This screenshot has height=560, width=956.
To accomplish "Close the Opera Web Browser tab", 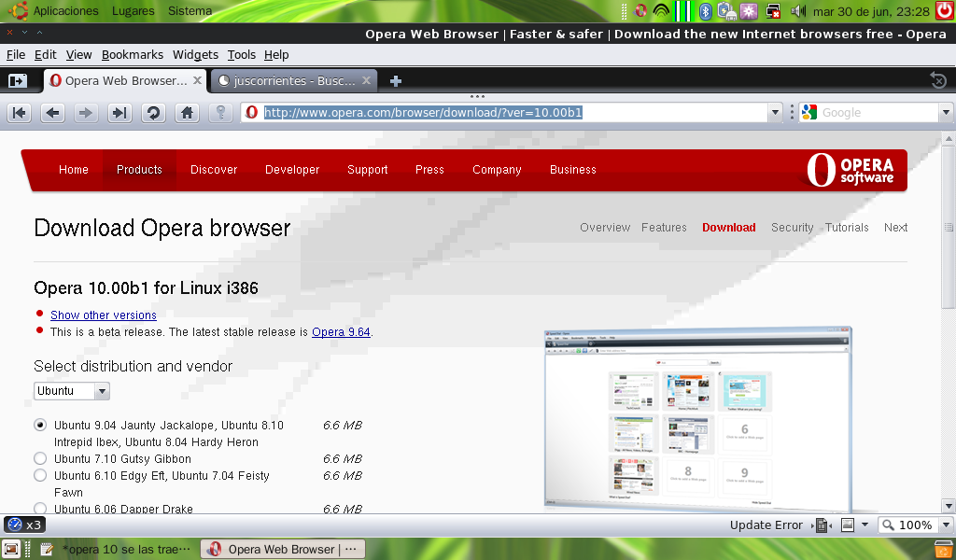I will 197,80.
